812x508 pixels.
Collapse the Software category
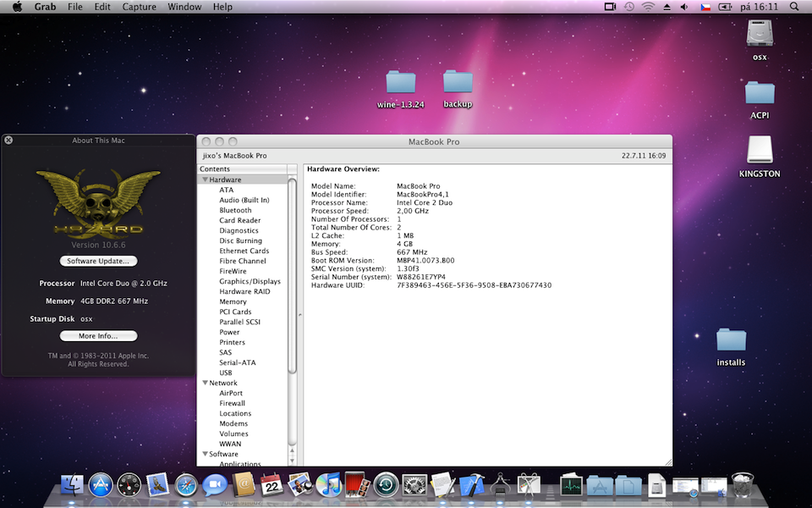pos(205,454)
